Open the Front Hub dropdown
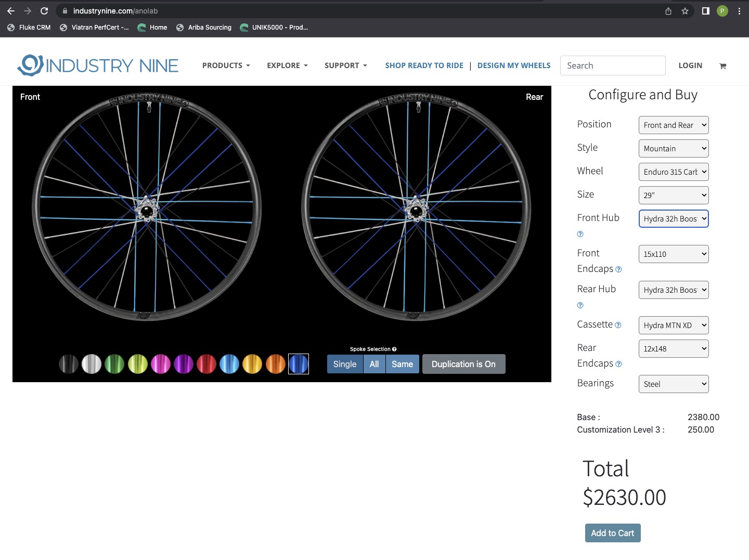This screenshot has width=749, height=560. pyautogui.click(x=674, y=219)
